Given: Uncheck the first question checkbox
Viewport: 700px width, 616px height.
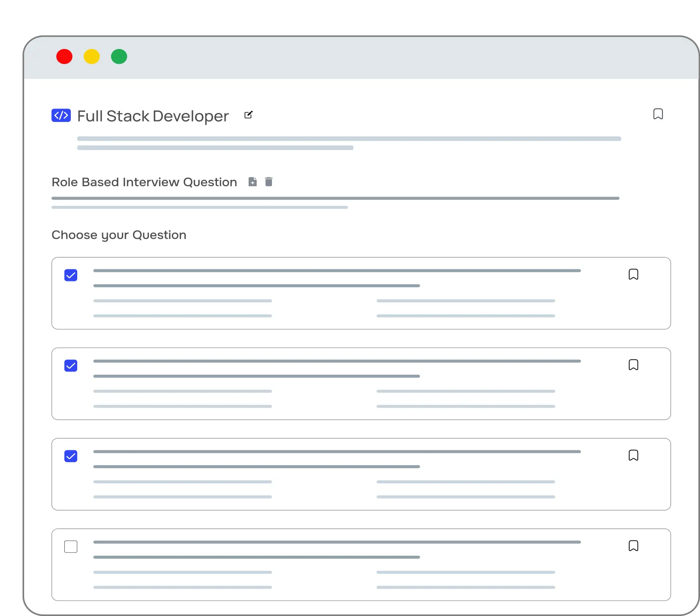Looking at the screenshot, I should pos(71,275).
